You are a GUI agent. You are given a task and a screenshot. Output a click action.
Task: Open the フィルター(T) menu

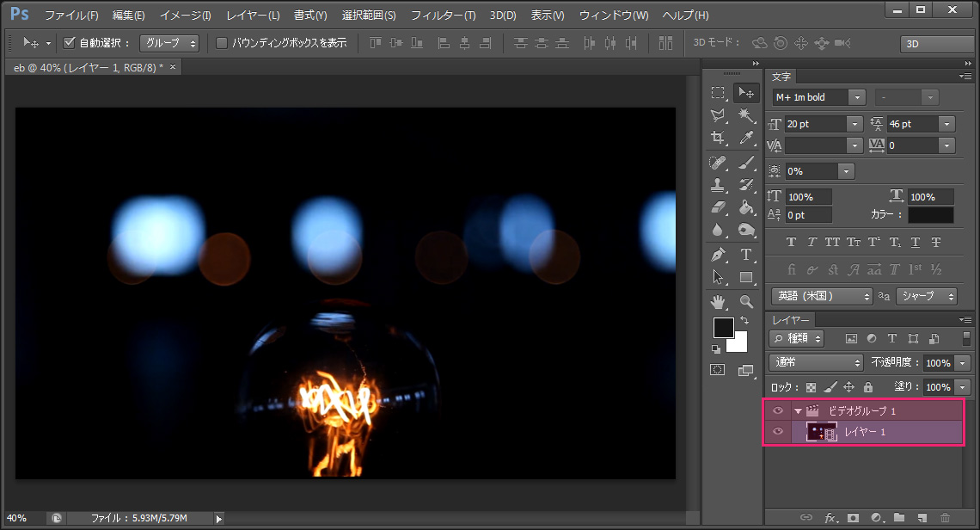[x=443, y=15]
